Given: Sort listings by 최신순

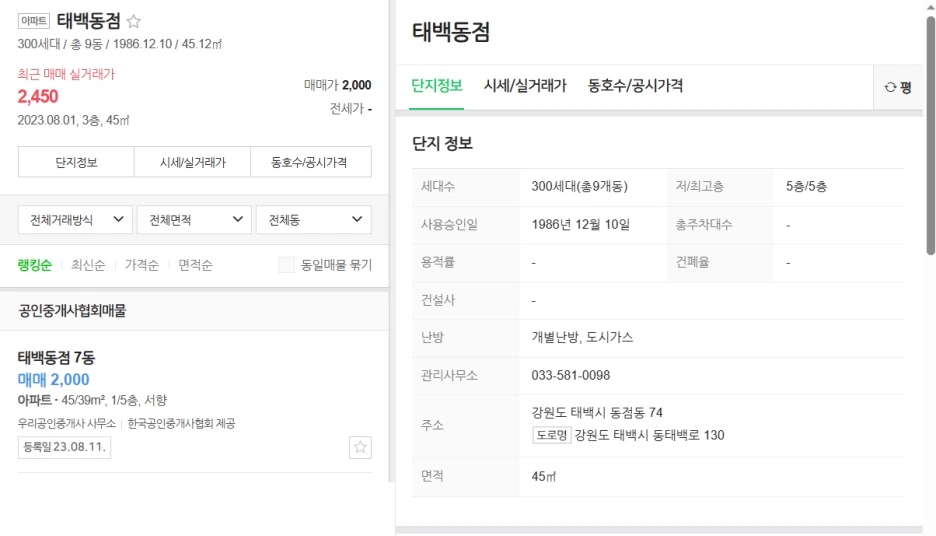Looking at the screenshot, I should [88, 265].
